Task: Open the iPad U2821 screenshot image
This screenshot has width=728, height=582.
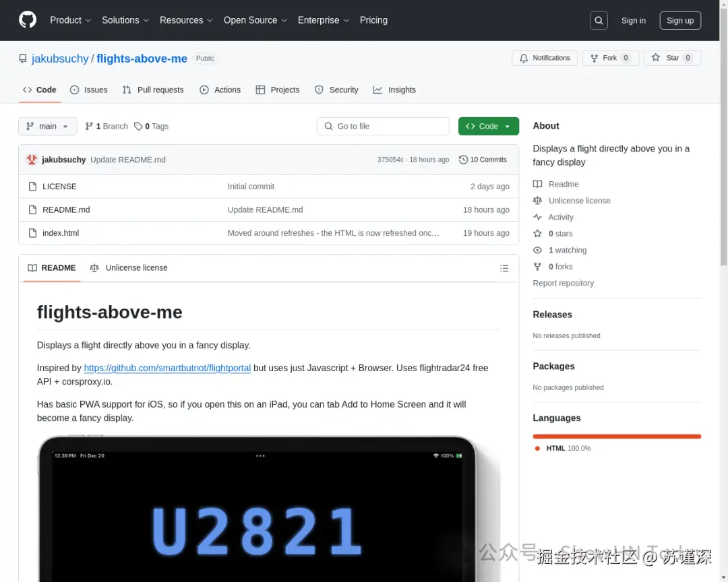Action: pos(268,508)
